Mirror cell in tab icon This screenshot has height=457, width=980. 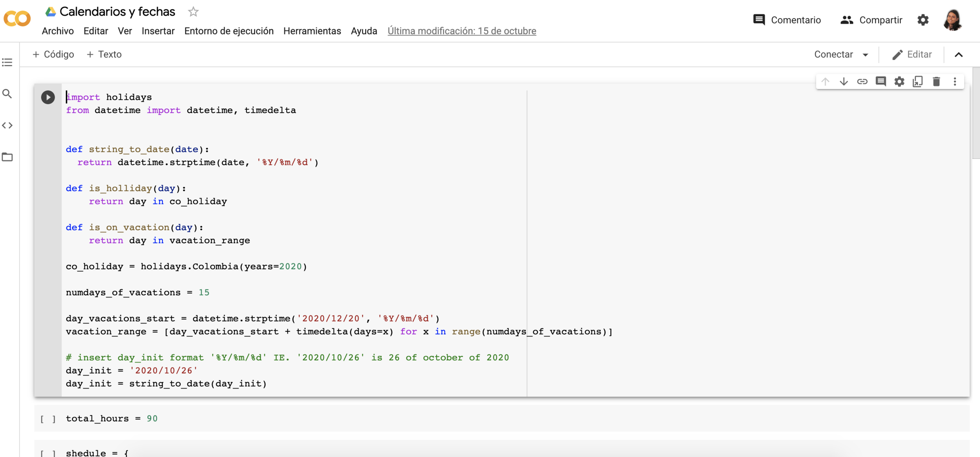point(918,81)
